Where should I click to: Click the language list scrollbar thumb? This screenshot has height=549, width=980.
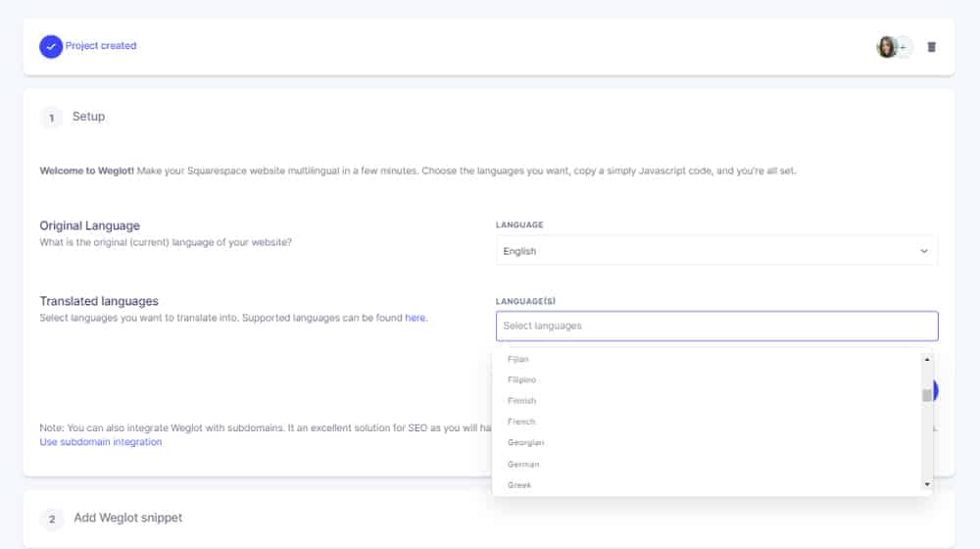927,395
